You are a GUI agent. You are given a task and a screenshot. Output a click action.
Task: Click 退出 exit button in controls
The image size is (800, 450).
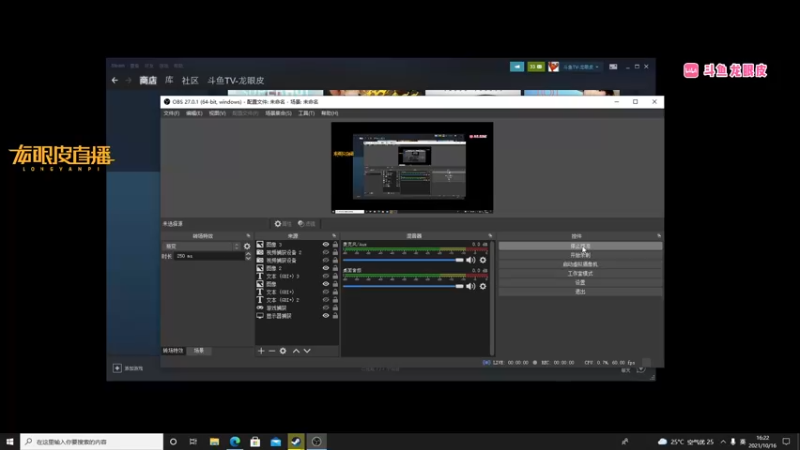tap(580, 292)
